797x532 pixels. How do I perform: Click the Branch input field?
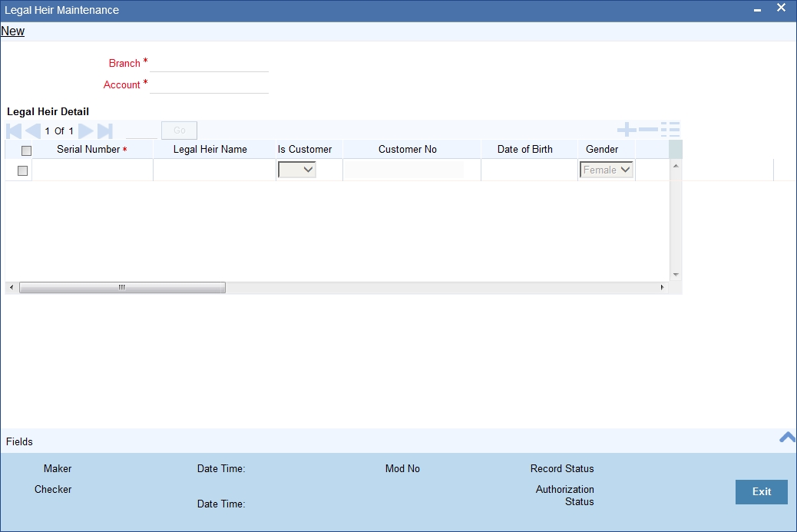pyautogui.click(x=209, y=64)
